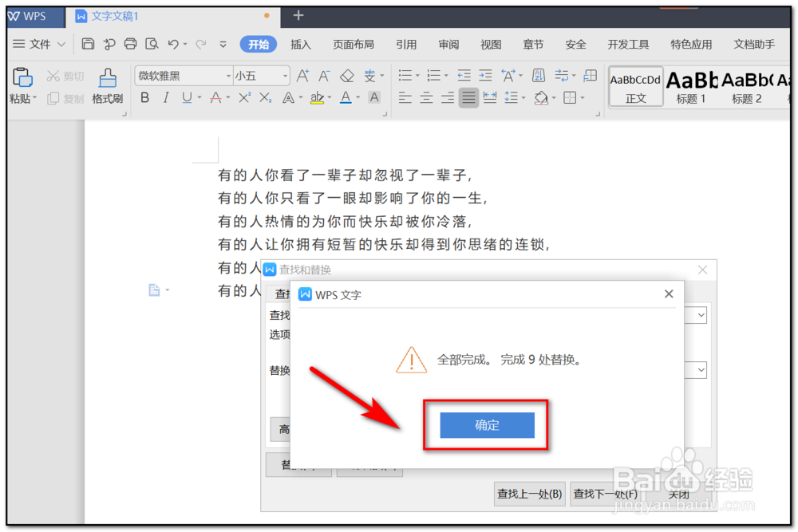Toggle superscript formatting
This screenshot has width=798, height=532.
click(x=244, y=97)
